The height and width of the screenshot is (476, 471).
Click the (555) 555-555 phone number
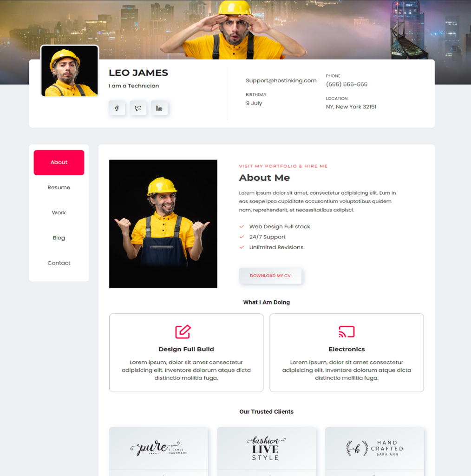point(347,85)
